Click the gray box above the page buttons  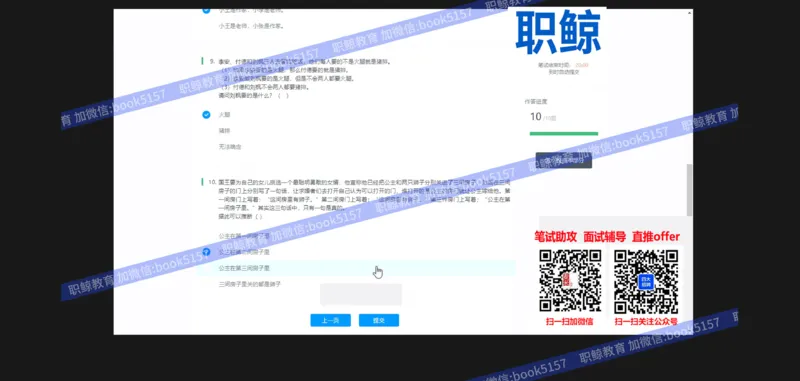click(361, 295)
